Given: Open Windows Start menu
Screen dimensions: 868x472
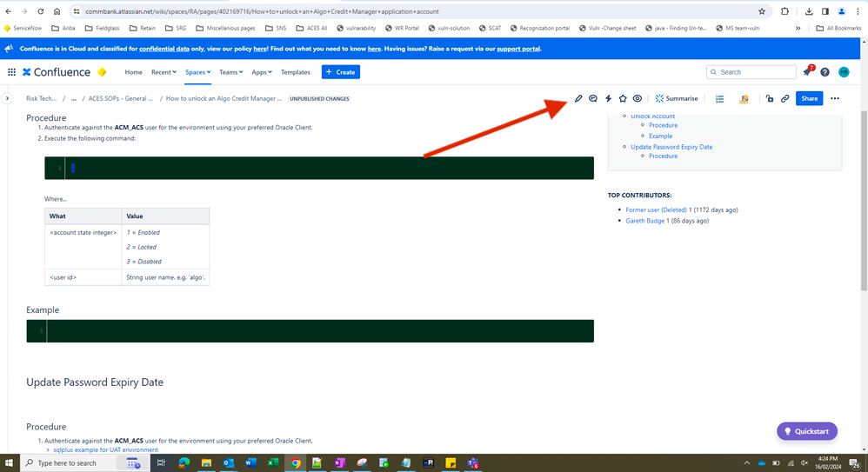Looking at the screenshot, I should pos(10,462).
